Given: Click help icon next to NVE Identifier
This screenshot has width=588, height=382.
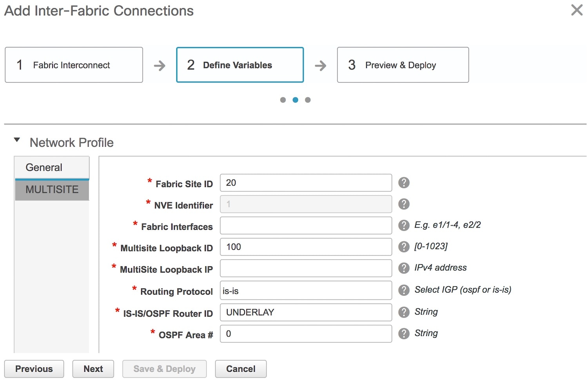Looking at the screenshot, I should pos(404,204).
